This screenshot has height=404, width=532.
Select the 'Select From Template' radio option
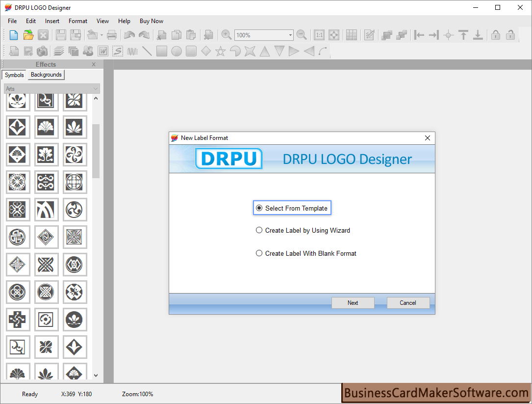[x=292, y=208]
